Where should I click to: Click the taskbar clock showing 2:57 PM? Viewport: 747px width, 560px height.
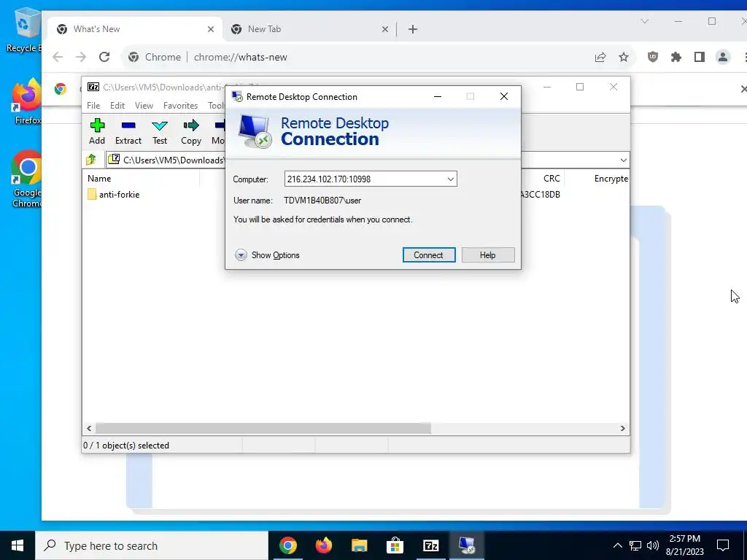684,545
